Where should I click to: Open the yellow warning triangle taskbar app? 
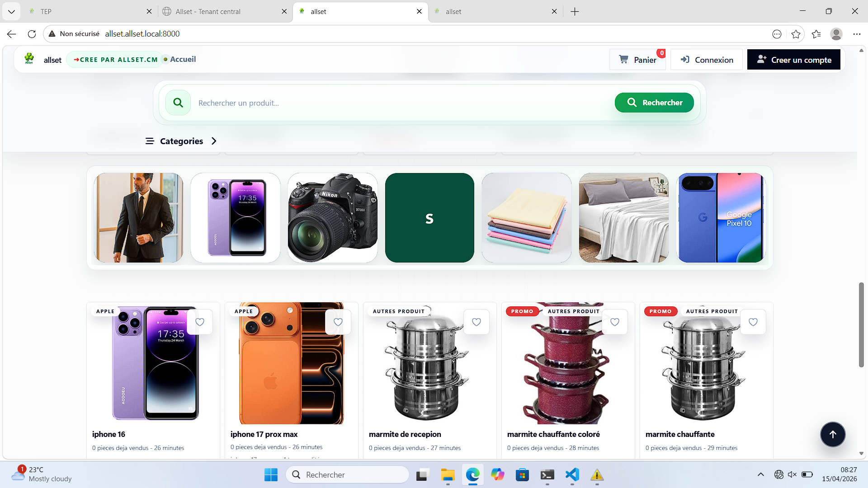pos(597,475)
